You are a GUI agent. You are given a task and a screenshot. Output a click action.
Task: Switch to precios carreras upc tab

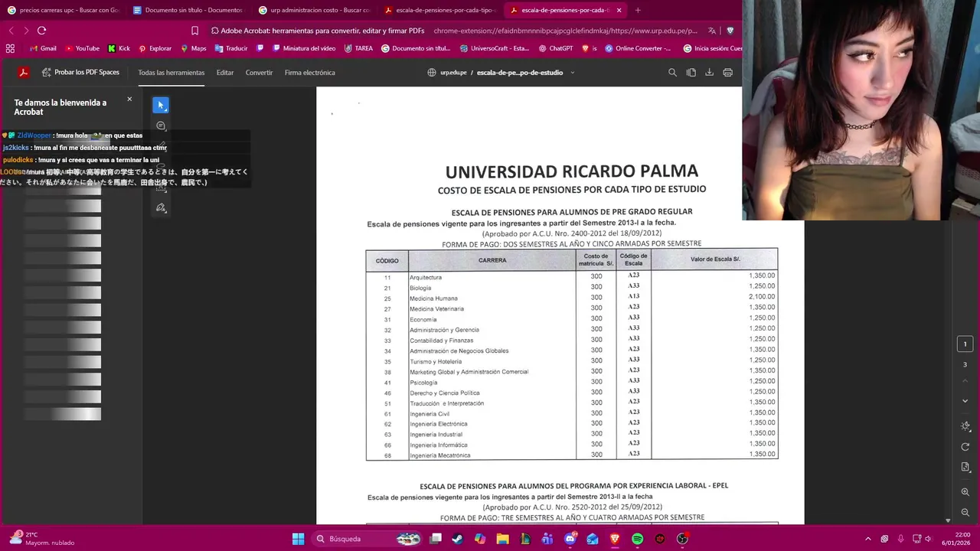(x=63, y=10)
